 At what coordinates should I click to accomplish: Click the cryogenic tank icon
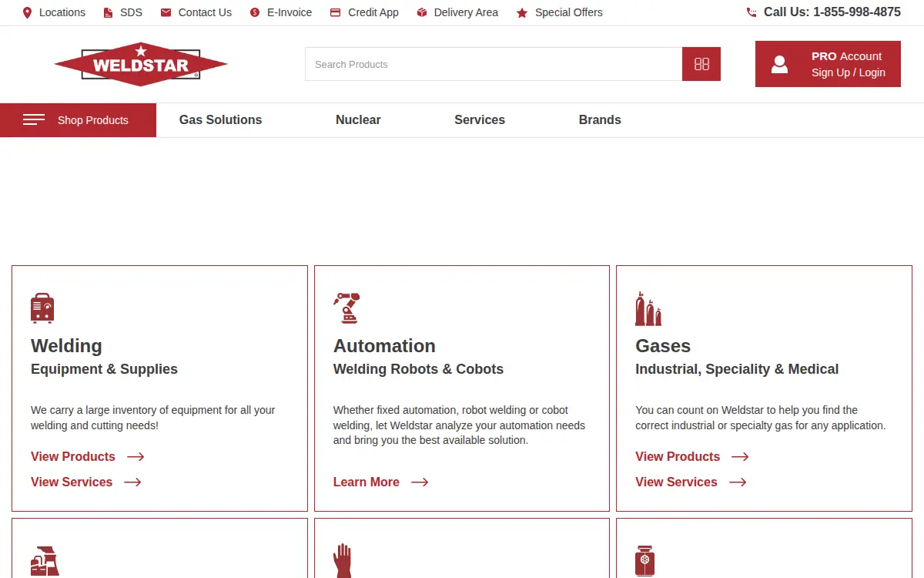(644, 561)
